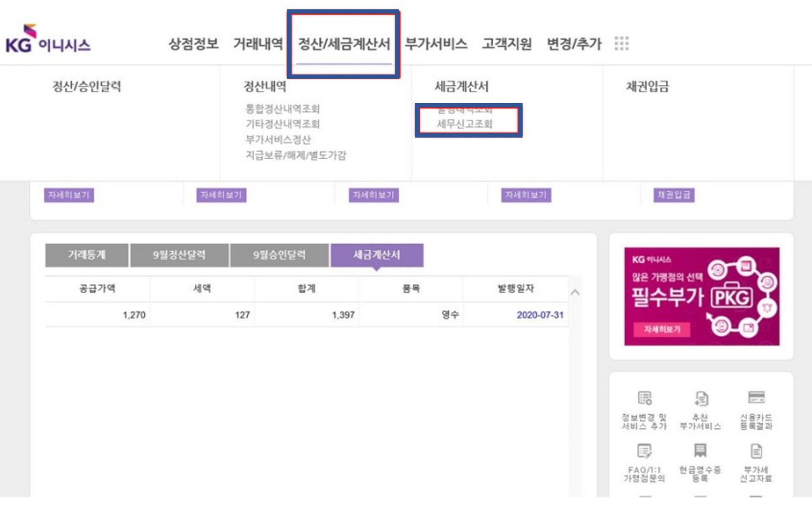Select the 채권입금 heading in the dropdown menu
This screenshot has height=515, width=812.
pos(647,86)
